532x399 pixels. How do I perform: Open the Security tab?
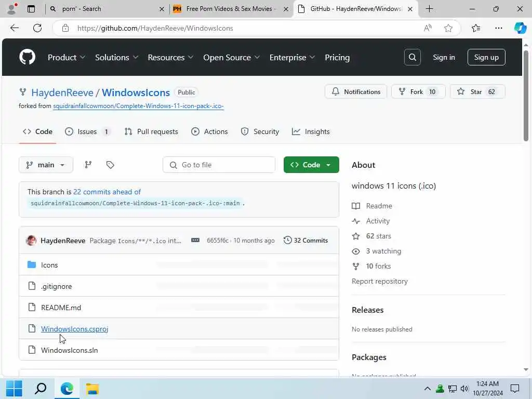coord(260,131)
